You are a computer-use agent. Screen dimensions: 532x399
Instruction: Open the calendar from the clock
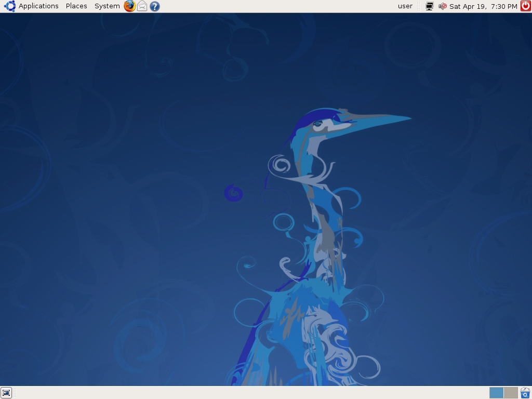(x=483, y=6)
